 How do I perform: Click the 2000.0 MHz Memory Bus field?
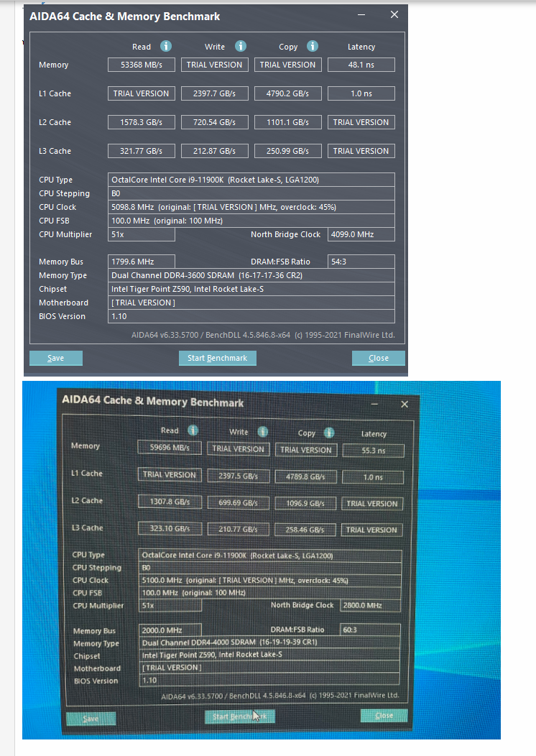click(x=170, y=630)
